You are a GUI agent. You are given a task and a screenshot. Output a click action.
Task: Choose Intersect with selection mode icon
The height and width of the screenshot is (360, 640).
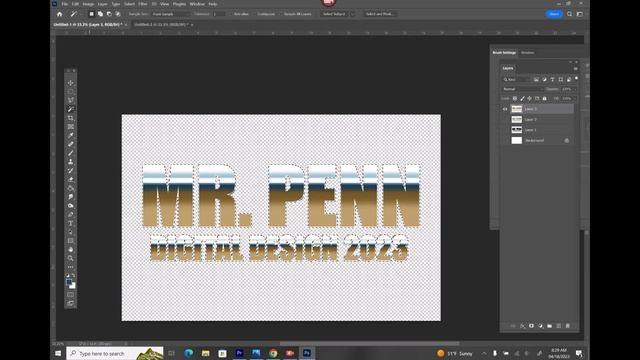118,14
